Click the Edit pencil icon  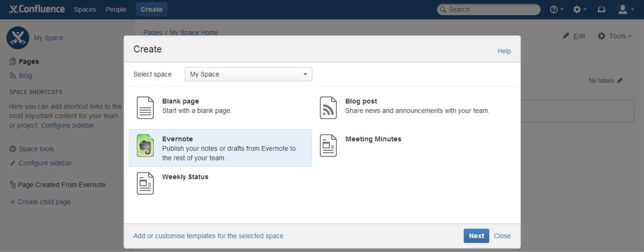[x=566, y=36]
